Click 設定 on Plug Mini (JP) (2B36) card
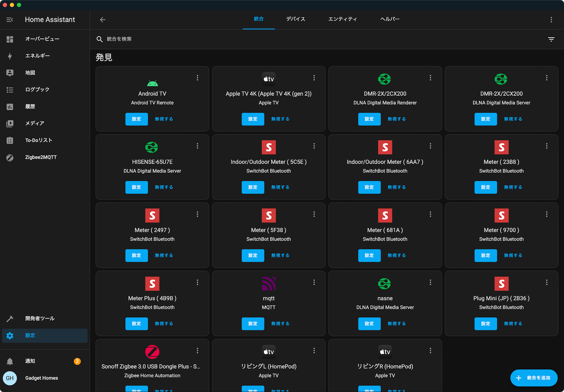This screenshot has width=564, height=392. pos(486,324)
